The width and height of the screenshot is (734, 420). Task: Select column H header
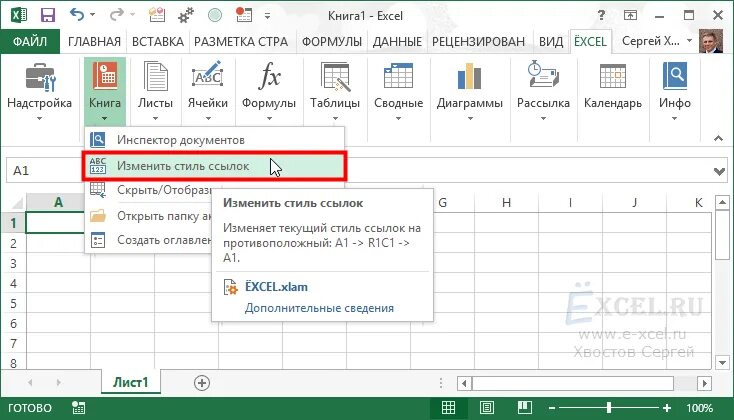[x=506, y=203]
